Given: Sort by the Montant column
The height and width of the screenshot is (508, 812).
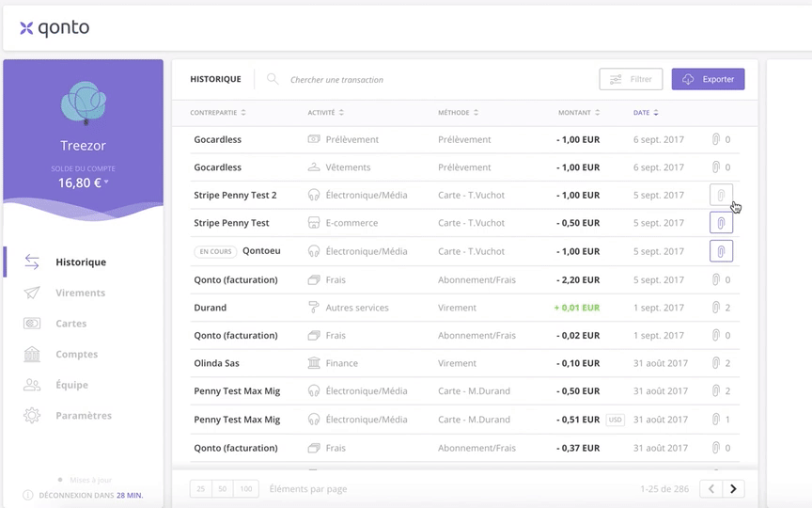Looking at the screenshot, I should pos(579,113).
